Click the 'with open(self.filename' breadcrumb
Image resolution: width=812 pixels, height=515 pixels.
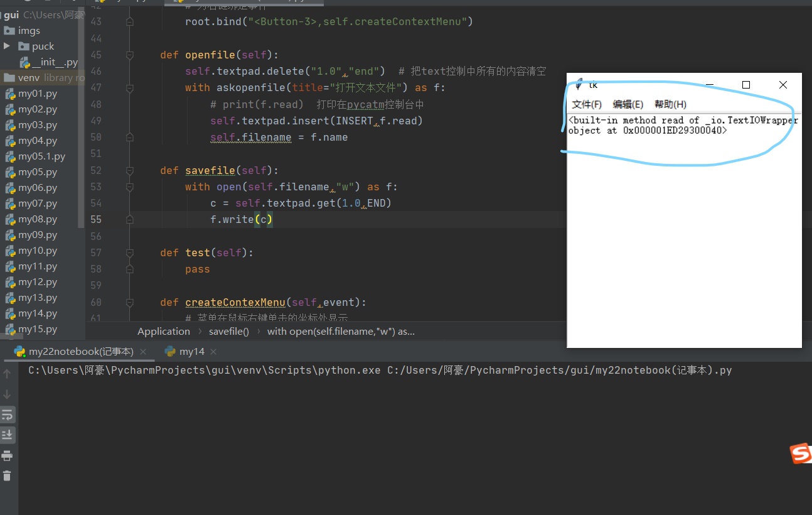pos(341,331)
